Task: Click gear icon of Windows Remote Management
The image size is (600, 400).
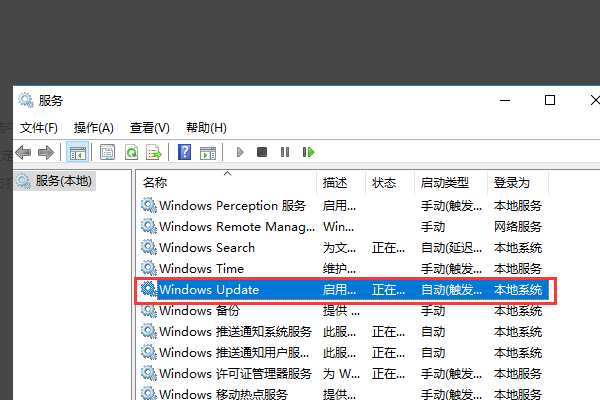Action: (148, 227)
